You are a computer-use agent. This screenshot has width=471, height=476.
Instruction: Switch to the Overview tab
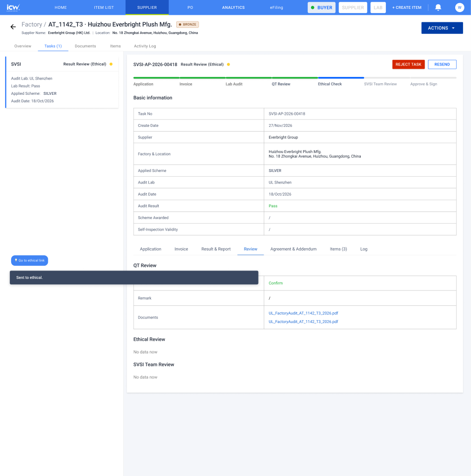pos(23,46)
